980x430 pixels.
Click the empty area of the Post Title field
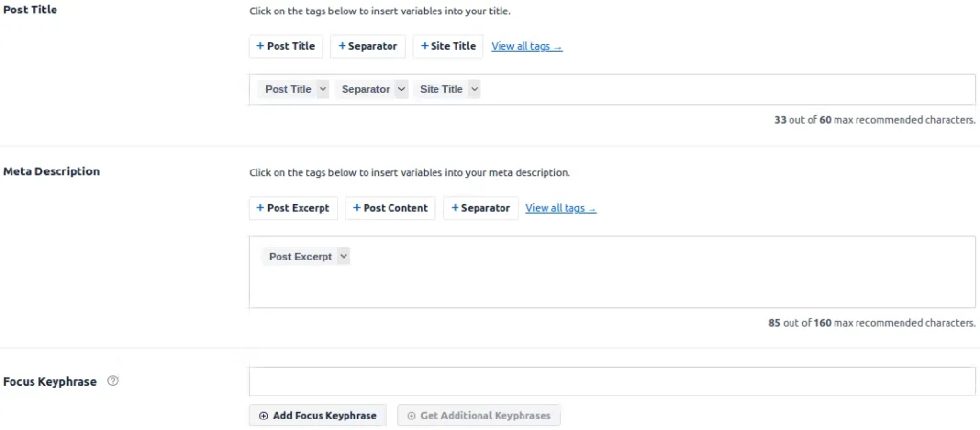pyautogui.click(x=718, y=89)
